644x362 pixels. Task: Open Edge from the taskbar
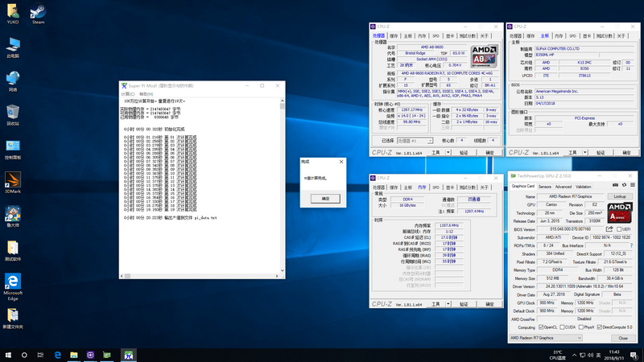[57, 355]
